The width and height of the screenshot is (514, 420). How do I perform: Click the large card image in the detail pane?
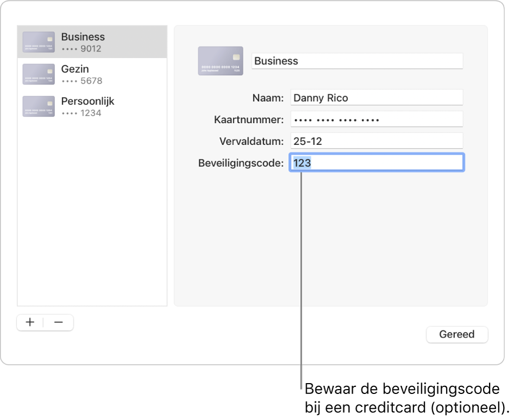220,61
